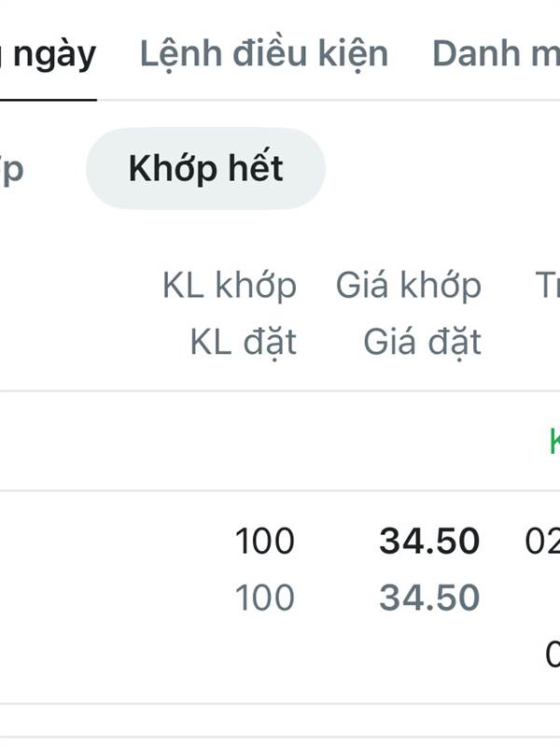Tap the Giá đặt column header
The width and height of the screenshot is (560, 747).
click(x=422, y=343)
